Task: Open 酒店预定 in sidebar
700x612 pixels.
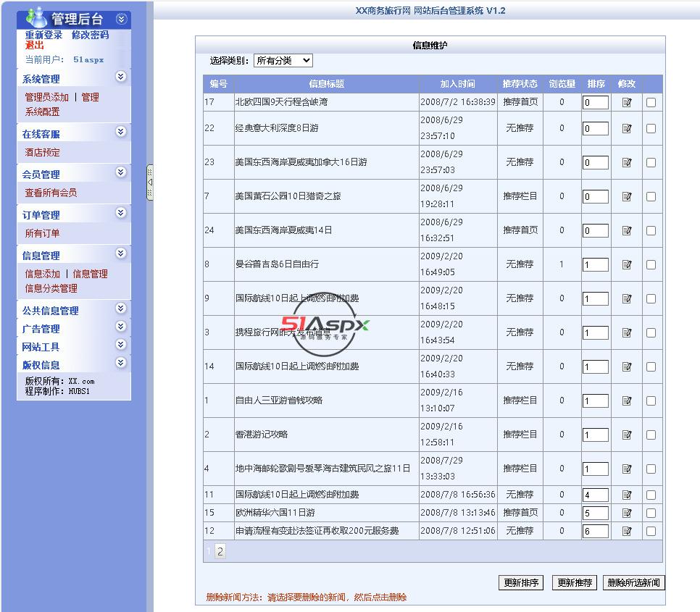Action: point(42,153)
